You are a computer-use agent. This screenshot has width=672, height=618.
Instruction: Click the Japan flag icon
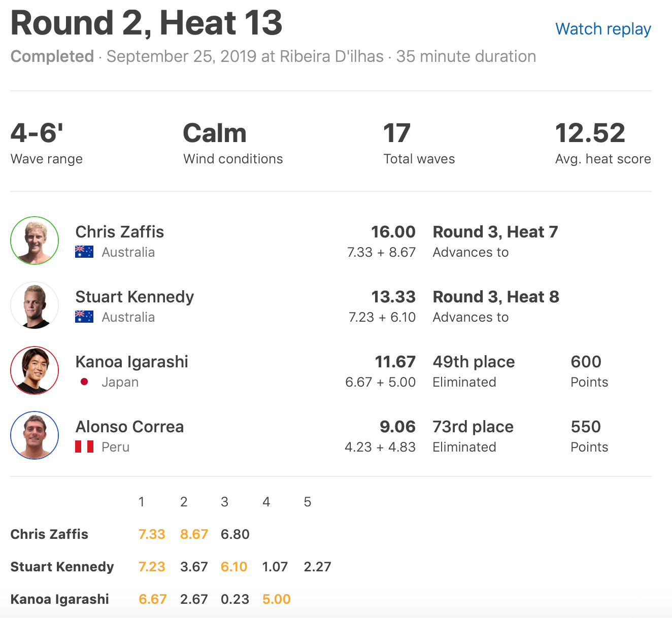point(84,382)
